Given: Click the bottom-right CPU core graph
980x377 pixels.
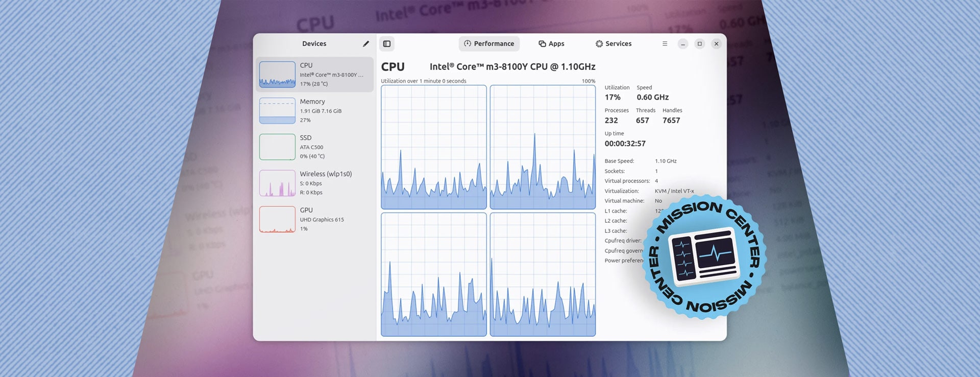Looking at the screenshot, I should pyautogui.click(x=543, y=274).
